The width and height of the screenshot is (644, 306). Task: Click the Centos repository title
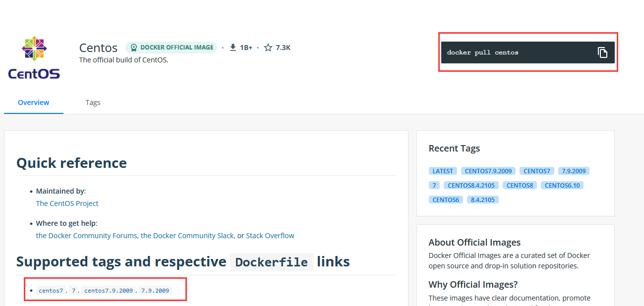tap(98, 48)
